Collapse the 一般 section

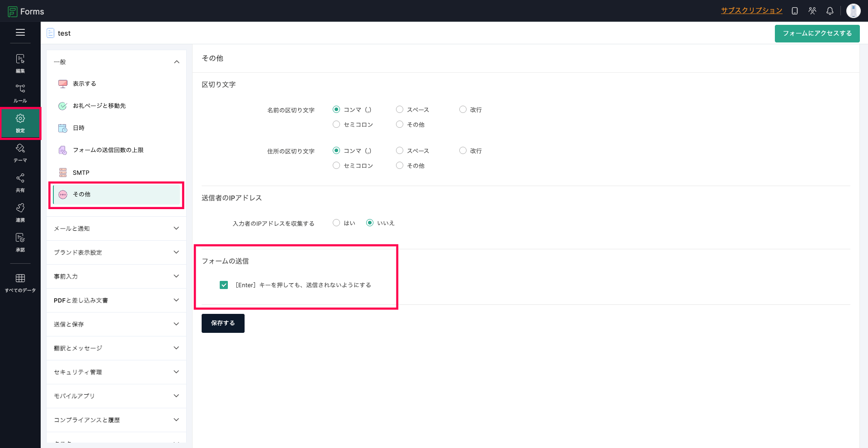[x=176, y=62]
